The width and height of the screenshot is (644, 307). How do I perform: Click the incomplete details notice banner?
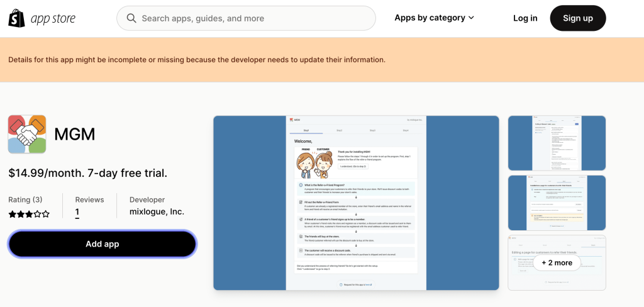[x=197, y=60]
